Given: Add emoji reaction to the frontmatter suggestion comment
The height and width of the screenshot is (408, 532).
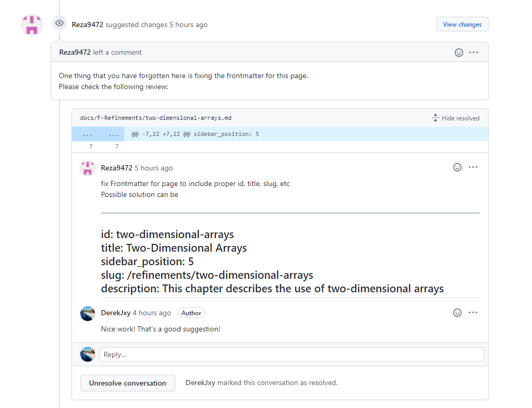Looking at the screenshot, I should click(x=457, y=167).
